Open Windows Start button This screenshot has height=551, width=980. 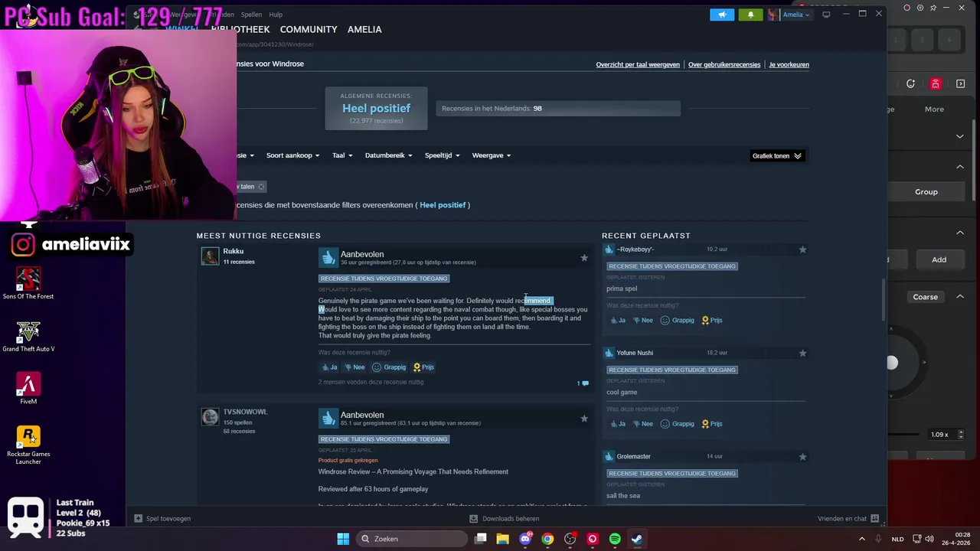point(343,539)
